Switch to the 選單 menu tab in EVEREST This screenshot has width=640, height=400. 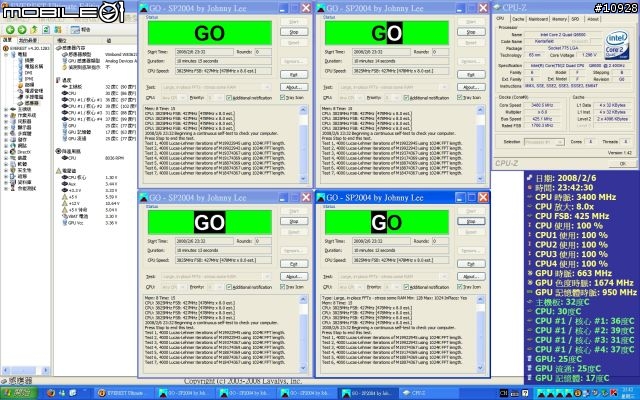click(8, 40)
